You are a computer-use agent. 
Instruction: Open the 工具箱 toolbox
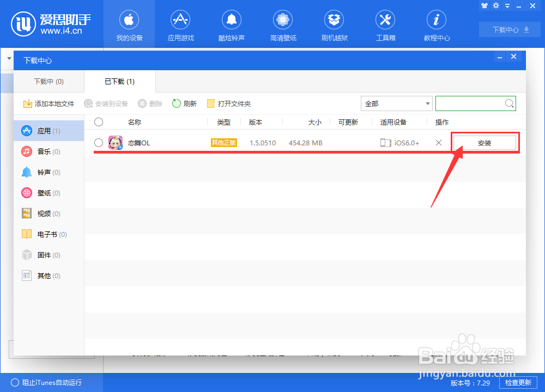[385, 24]
